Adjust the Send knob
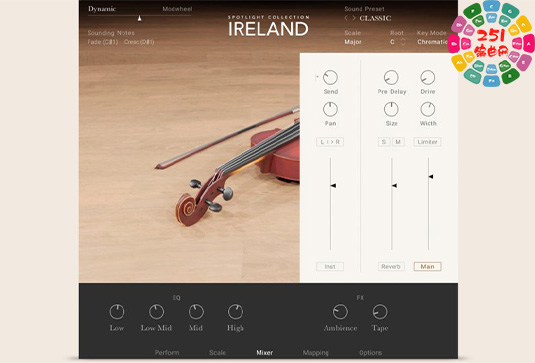Screen dimensions: 535x363 (x=330, y=77)
